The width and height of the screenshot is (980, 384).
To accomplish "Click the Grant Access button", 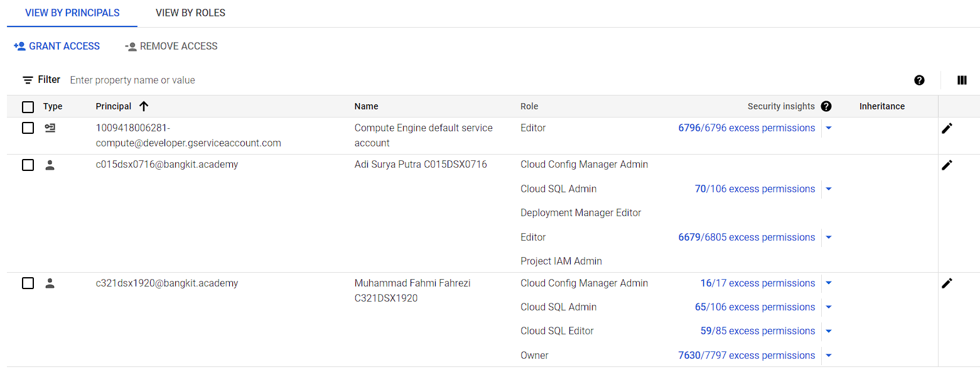I will click(x=57, y=46).
